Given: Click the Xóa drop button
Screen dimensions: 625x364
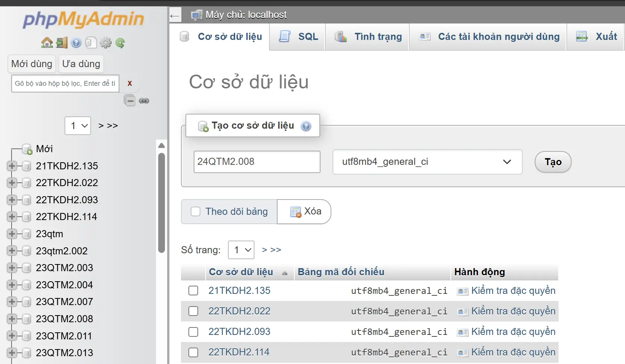Looking at the screenshot, I should (304, 211).
